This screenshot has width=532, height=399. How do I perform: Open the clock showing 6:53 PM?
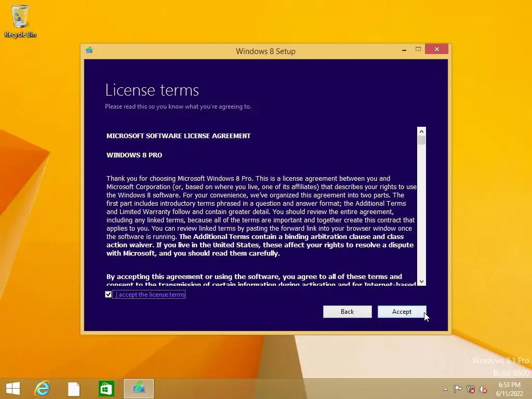click(509, 389)
